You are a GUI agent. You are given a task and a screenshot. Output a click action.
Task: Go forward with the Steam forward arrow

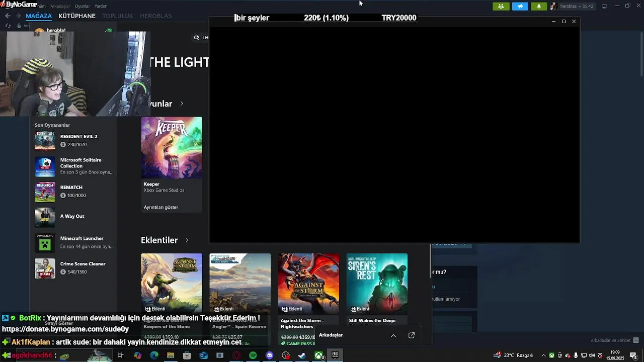click(19, 16)
